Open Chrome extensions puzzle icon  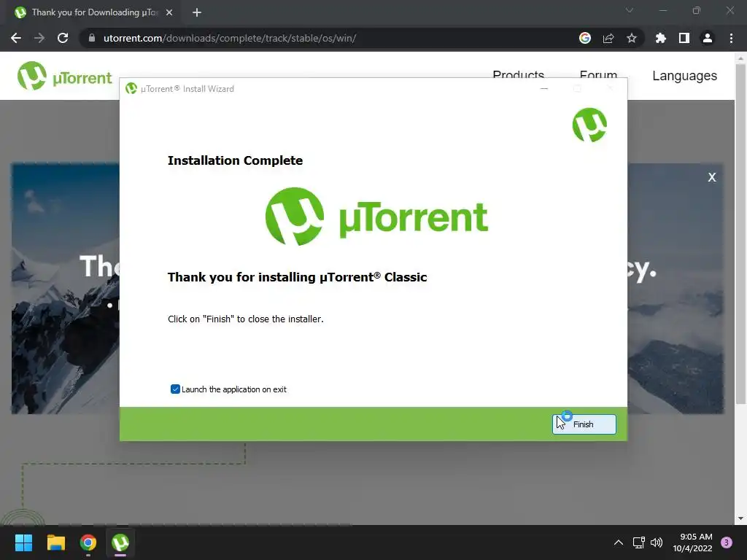tap(661, 38)
